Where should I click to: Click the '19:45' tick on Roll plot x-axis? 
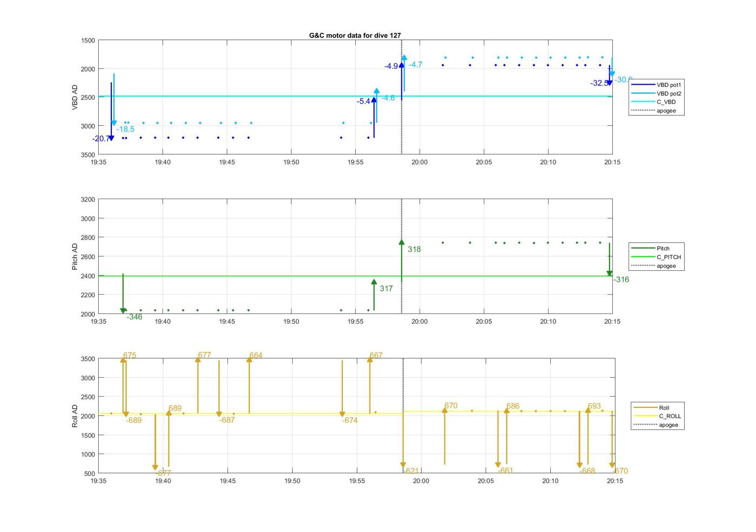pos(228,481)
